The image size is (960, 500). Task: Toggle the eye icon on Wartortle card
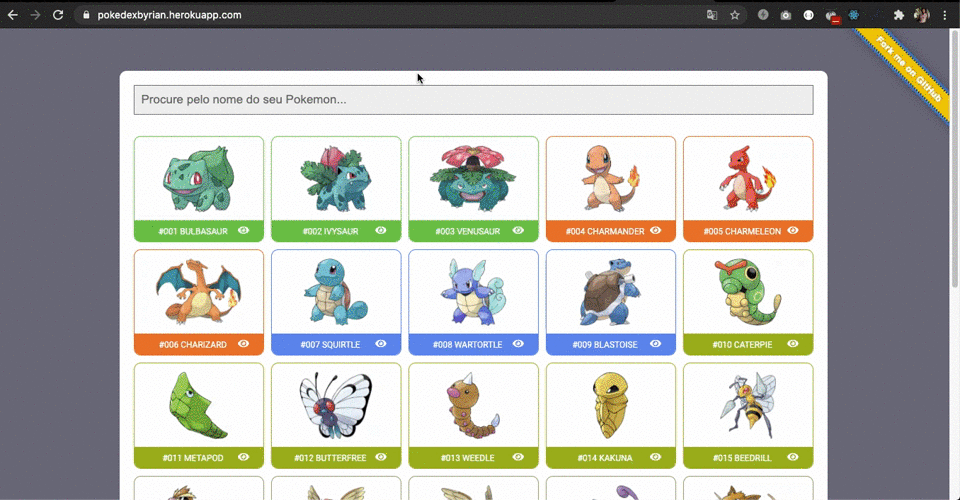click(x=518, y=344)
